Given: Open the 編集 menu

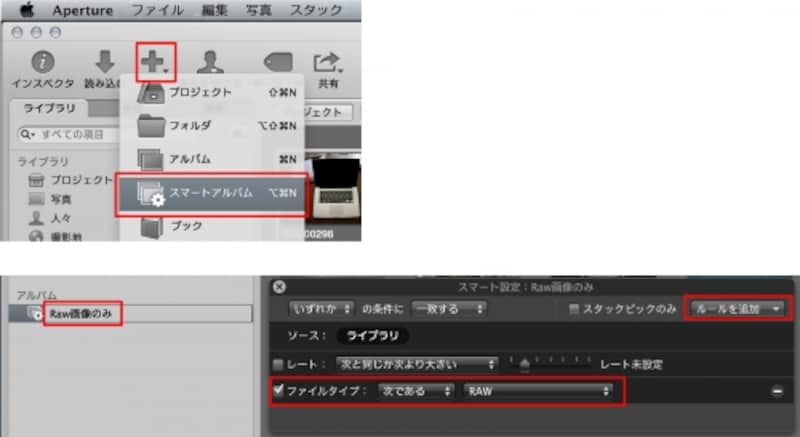Looking at the screenshot, I should tap(214, 10).
